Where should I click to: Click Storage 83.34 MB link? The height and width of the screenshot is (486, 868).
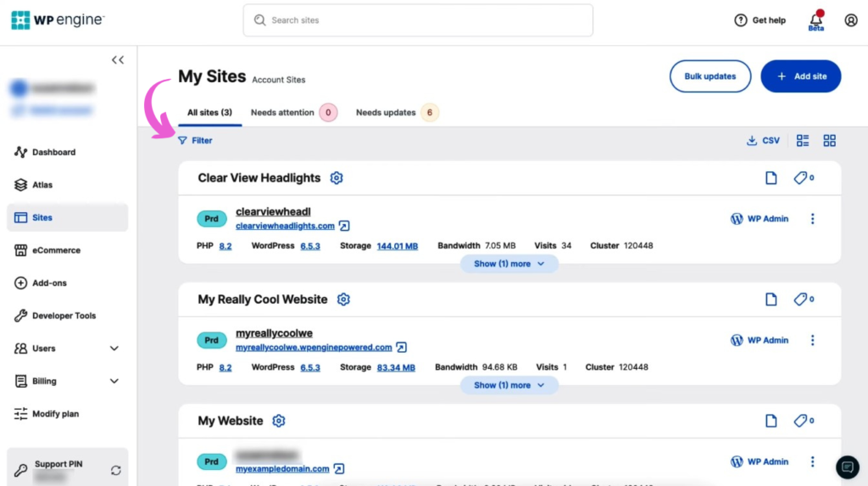click(396, 367)
